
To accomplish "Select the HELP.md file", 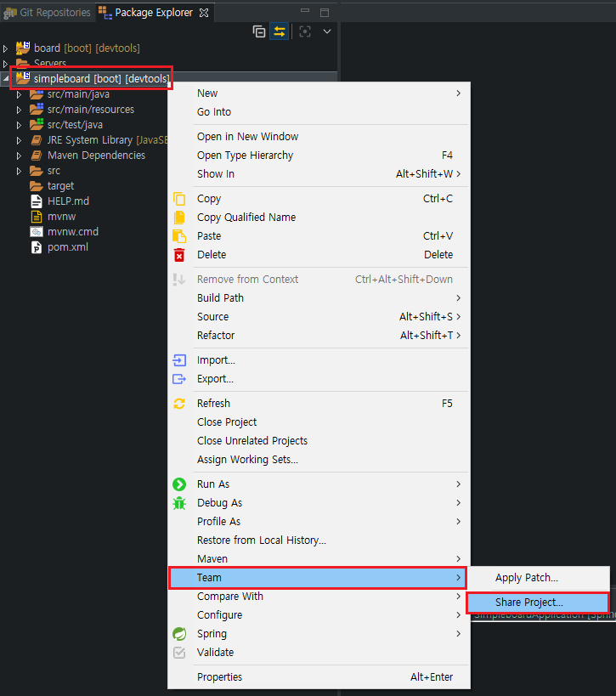I will (68, 201).
